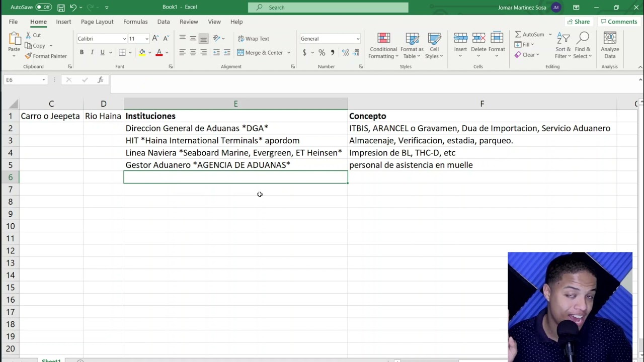
Task: Click the Insert cells icon
Action: click(460, 38)
